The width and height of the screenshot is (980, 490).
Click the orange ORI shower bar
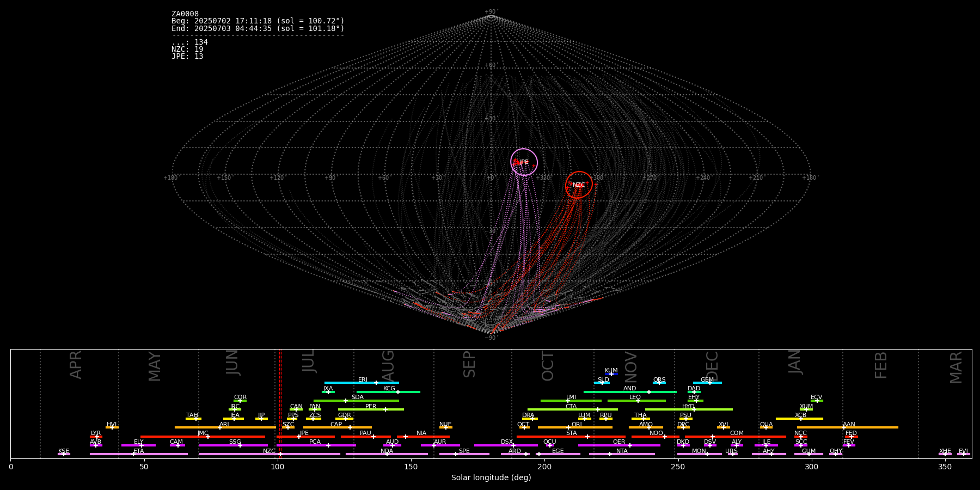point(575,427)
